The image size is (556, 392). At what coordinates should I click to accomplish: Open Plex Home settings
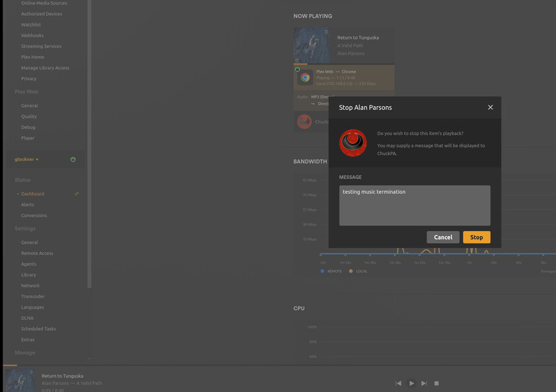32,57
